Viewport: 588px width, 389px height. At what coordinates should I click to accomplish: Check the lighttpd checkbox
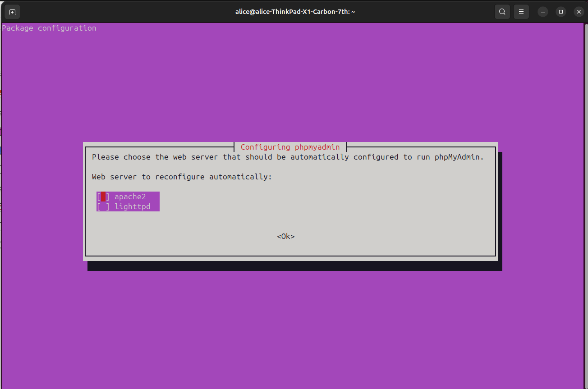coord(103,206)
